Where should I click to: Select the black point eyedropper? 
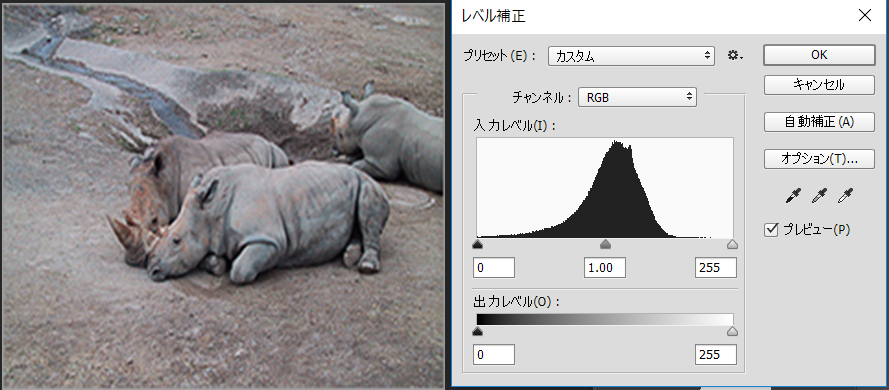[x=793, y=196]
